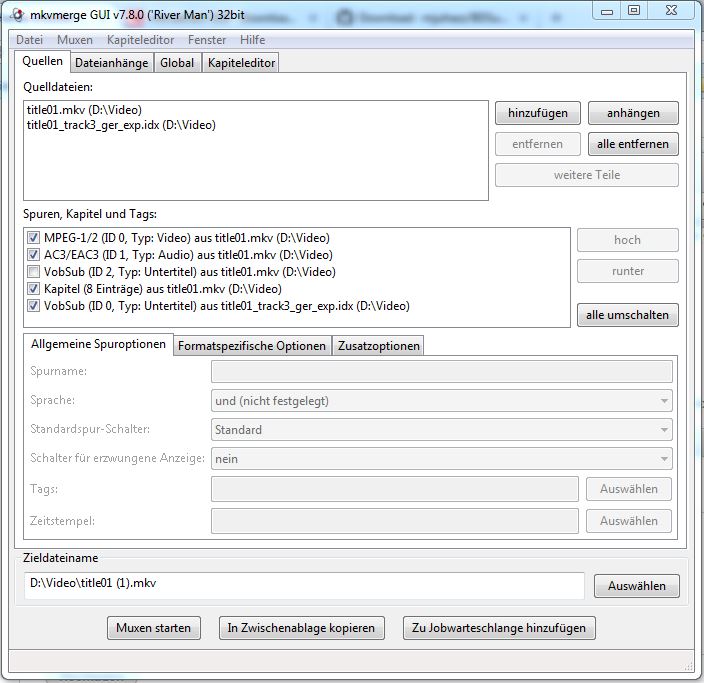
Task: Open the Standardspur-Schalter dropdown
Action: 441,430
